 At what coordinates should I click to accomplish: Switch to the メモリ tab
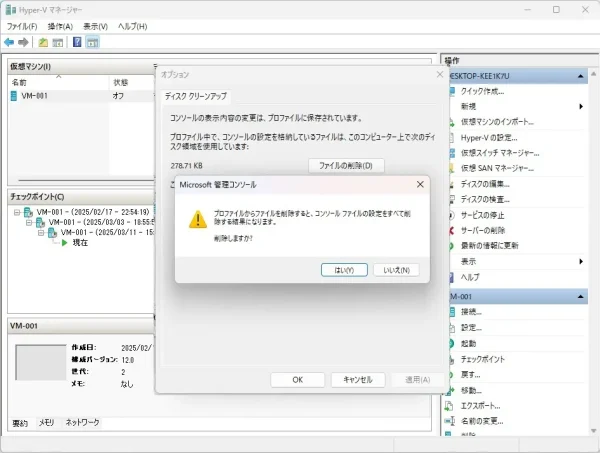46,422
